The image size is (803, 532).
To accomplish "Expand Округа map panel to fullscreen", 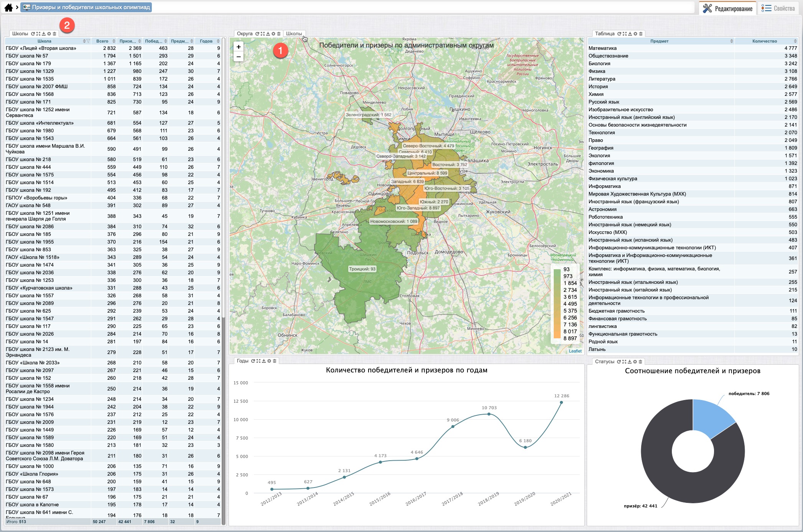I will (x=263, y=34).
